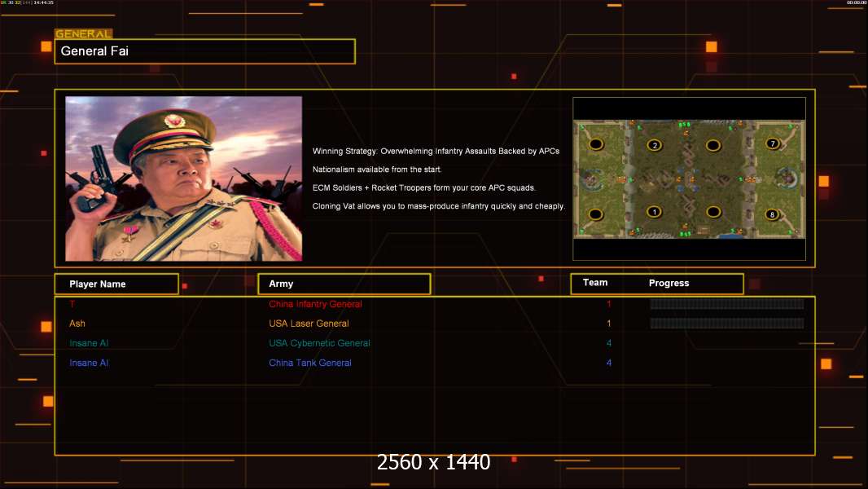Viewport: 868px width, 489px height.
Task: Pick the empty start marker right of marker 1
Action: point(713,212)
